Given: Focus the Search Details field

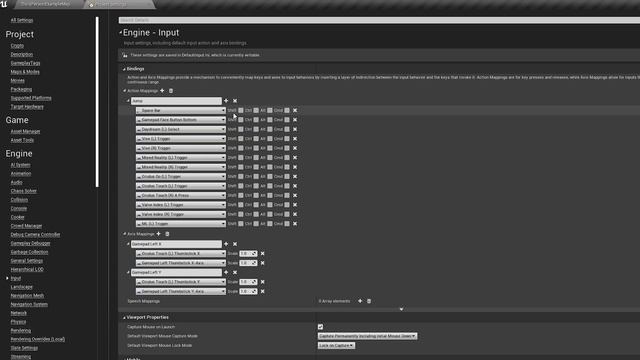Looking at the screenshot, I should pos(379,20).
